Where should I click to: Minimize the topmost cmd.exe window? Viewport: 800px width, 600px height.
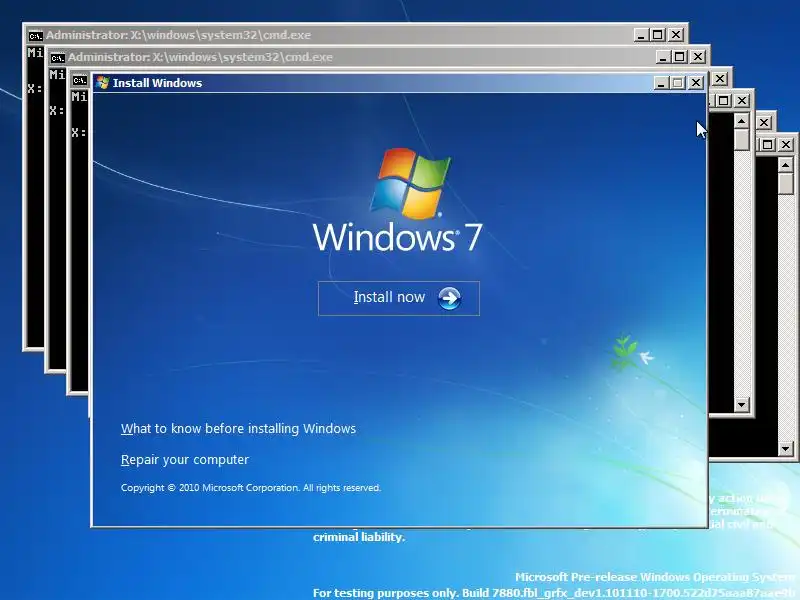641,35
